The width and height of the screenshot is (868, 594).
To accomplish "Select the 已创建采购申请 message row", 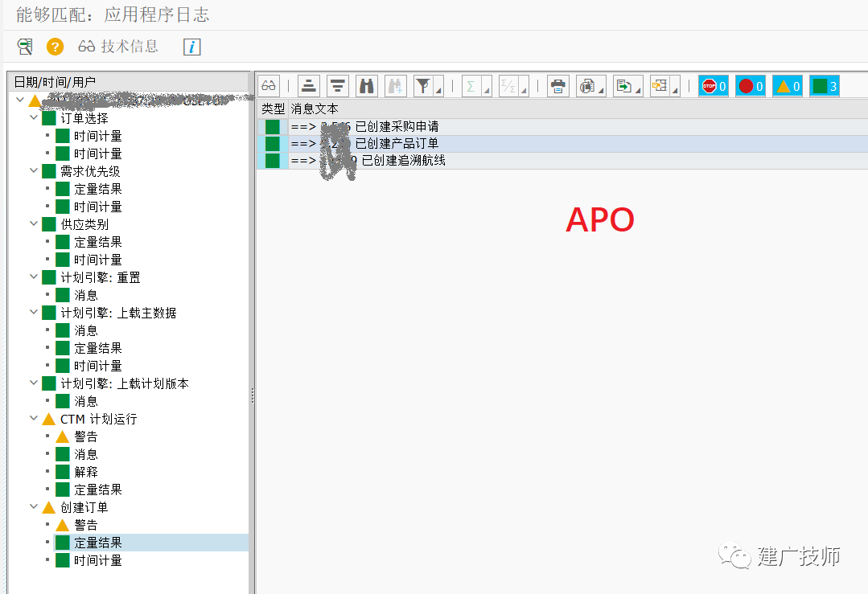I will (562, 127).
